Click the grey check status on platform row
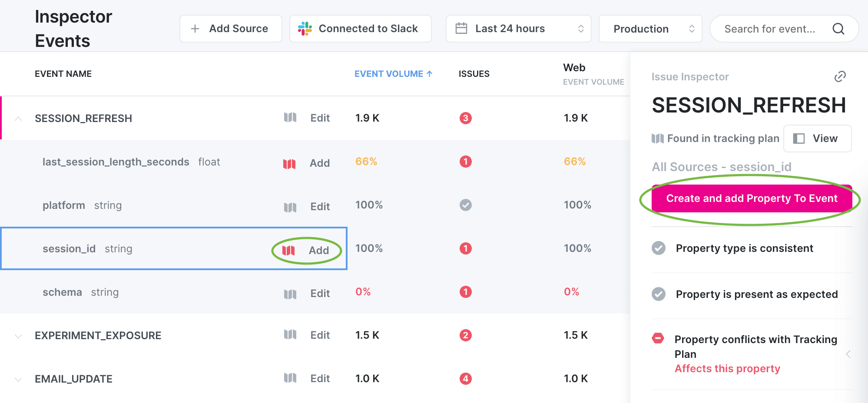The height and width of the screenshot is (403, 868). coord(465,205)
